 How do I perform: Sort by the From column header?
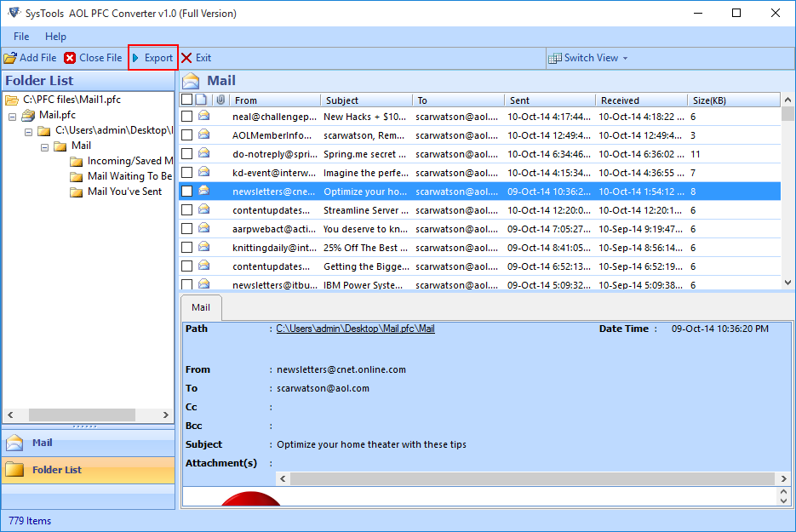(x=275, y=100)
